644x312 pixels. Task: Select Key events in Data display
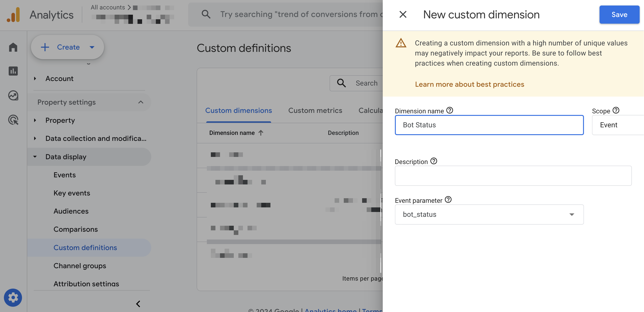(x=72, y=193)
